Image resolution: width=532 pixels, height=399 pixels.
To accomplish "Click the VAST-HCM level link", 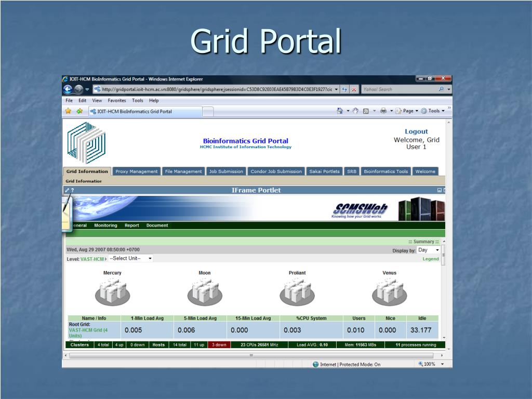I will tap(92, 259).
